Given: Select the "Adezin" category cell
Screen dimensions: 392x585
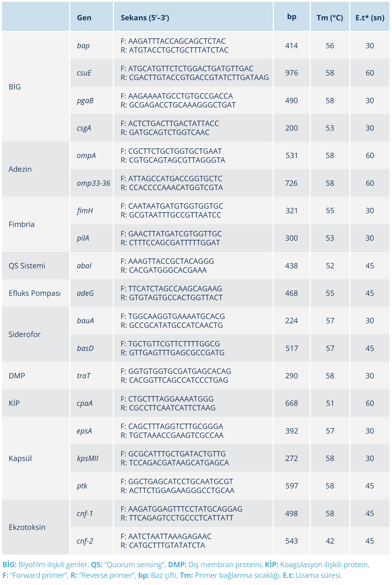Looking at the screenshot, I should tap(20, 169).
